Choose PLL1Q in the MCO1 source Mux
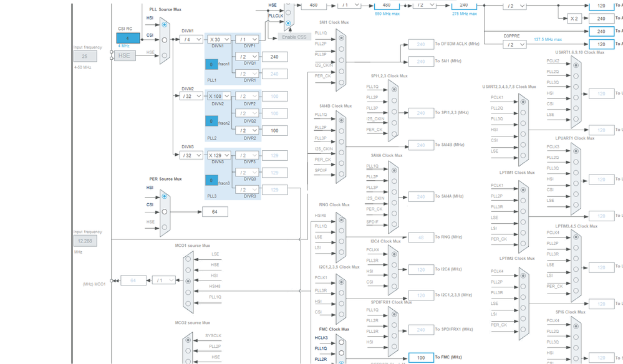The image size is (623, 364). click(188, 304)
